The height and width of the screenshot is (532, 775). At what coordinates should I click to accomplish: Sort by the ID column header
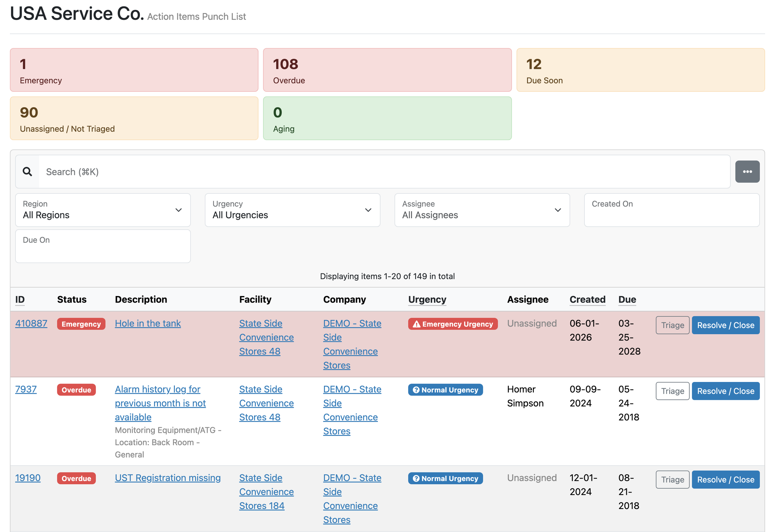click(20, 299)
